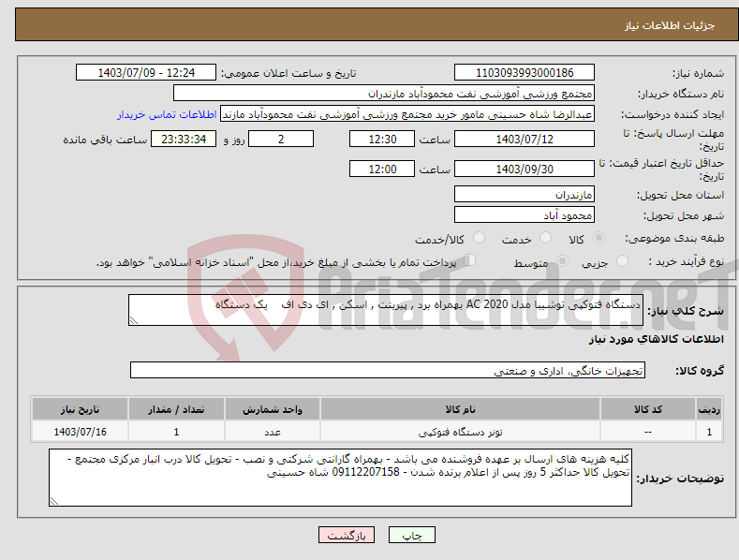This screenshot has width=739, height=560.
Task: Click the بازگشت back button
Action: tap(347, 535)
